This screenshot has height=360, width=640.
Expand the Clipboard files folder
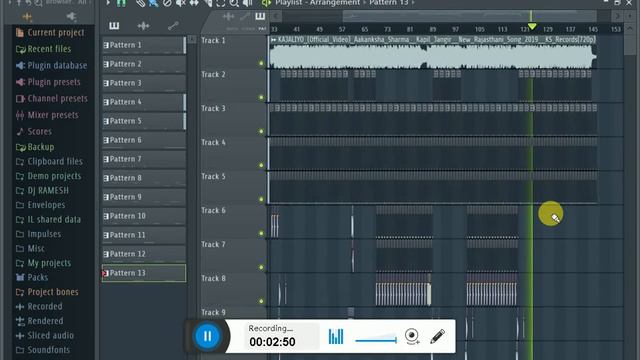click(49, 162)
